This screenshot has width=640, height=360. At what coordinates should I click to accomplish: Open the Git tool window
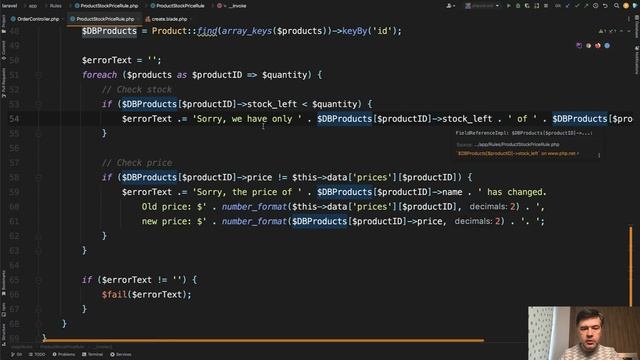pos(17,354)
